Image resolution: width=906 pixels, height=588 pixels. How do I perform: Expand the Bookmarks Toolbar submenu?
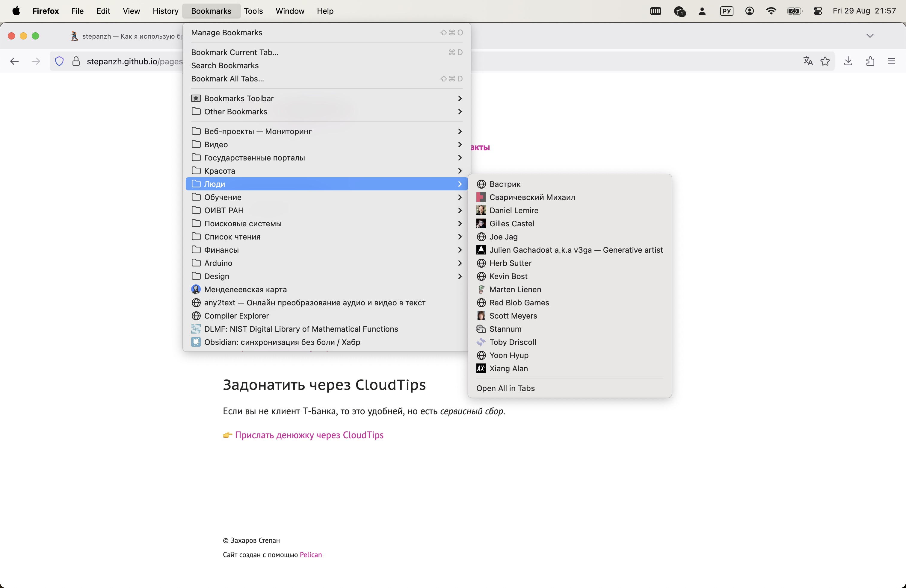point(327,98)
